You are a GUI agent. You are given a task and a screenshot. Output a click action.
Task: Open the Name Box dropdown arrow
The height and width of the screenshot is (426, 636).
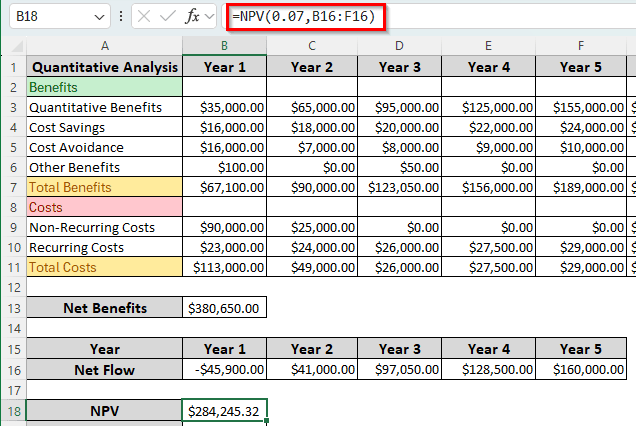pyautogui.click(x=99, y=17)
